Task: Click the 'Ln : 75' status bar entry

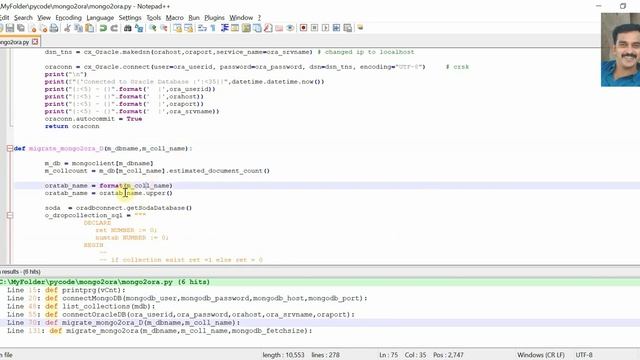Action: pyautogui.click(x=388, y=355)
